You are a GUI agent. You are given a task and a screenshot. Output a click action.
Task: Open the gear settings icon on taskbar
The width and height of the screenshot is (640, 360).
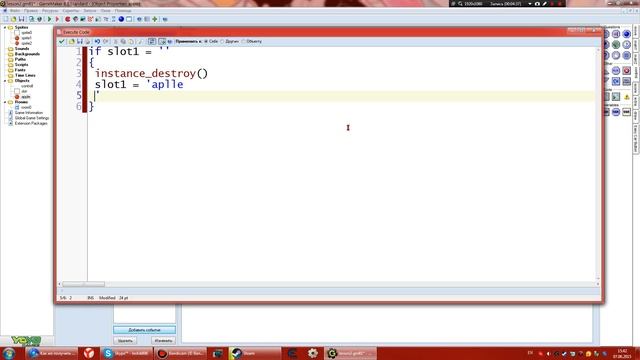pos(313,353)
